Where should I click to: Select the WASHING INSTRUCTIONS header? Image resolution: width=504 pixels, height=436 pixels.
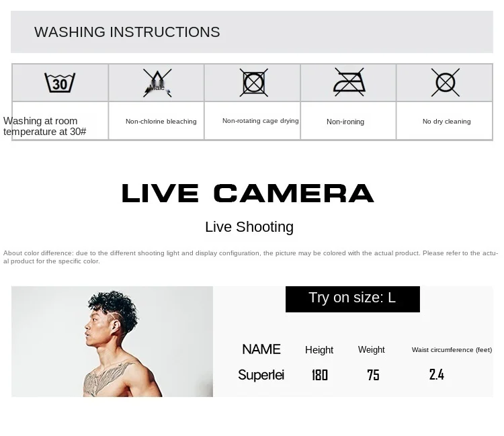[x=127, y=32]
